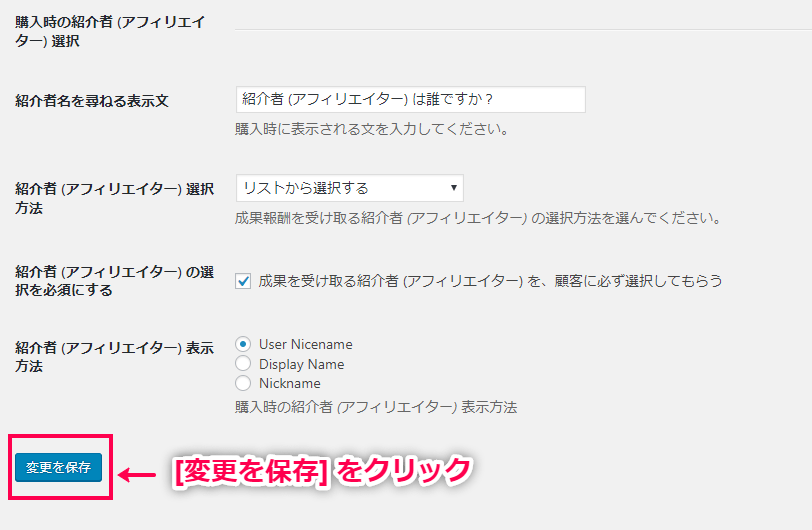
Task: Click the 紹介者名を尋ねる表示文 row label
Action: pyautogui.click(x=92, y=101)
